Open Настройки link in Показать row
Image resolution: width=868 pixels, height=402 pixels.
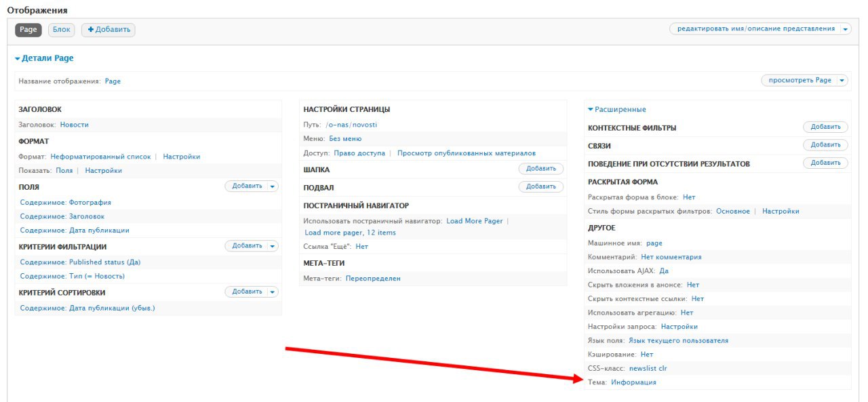pyautogui.click(x=104, y=171)
